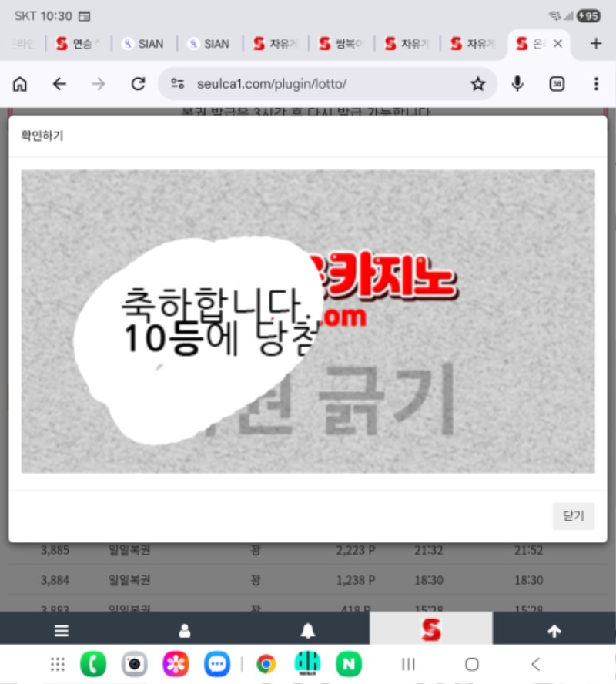View site info icon in address bar

(178, 84)
